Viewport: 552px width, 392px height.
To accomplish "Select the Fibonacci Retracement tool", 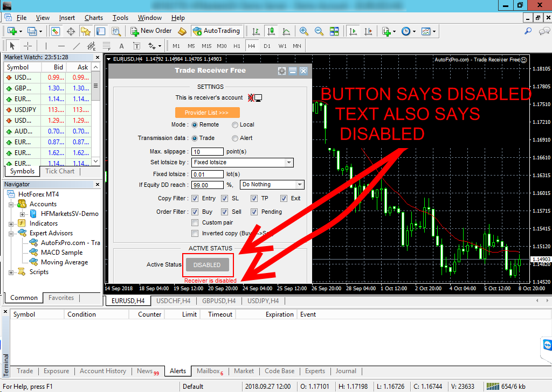I will tap(107, 46).
